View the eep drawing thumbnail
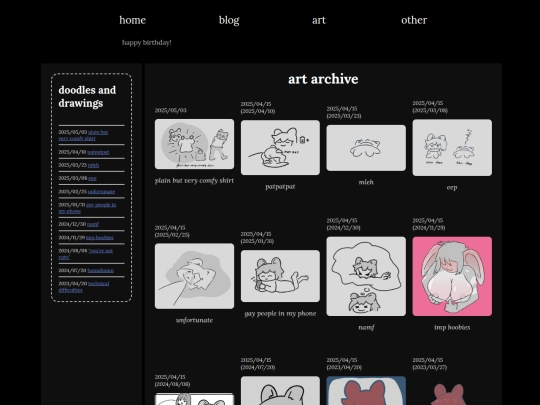 (x=452, y=147)
